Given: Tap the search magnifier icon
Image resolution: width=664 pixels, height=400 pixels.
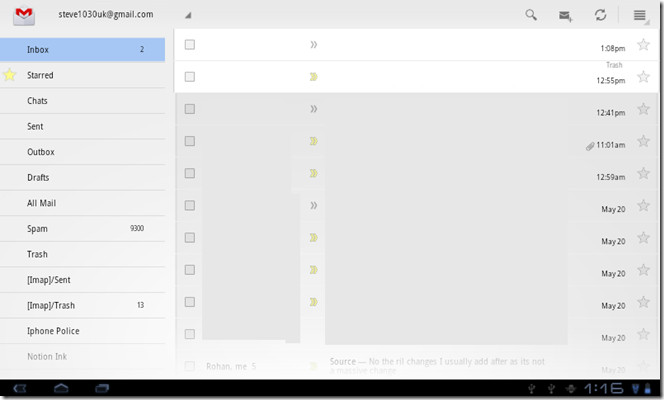Looking at the screenshot, I should point(531,15).
